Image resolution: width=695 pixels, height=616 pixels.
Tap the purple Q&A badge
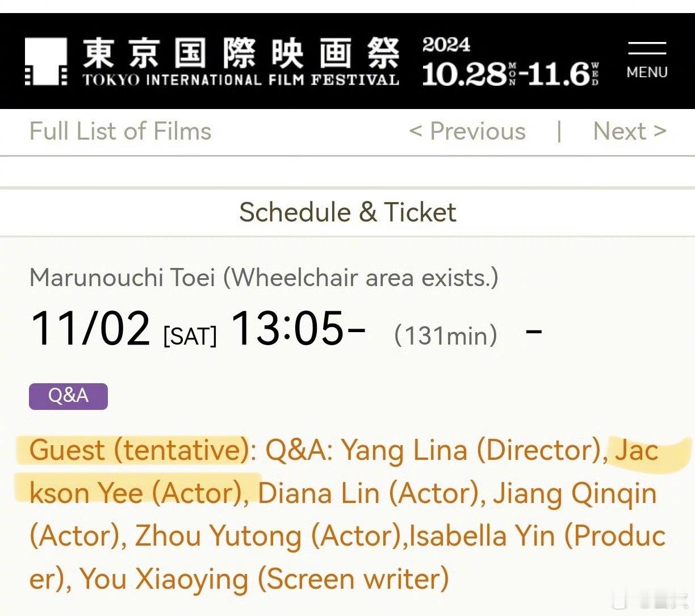click(68, 396)
